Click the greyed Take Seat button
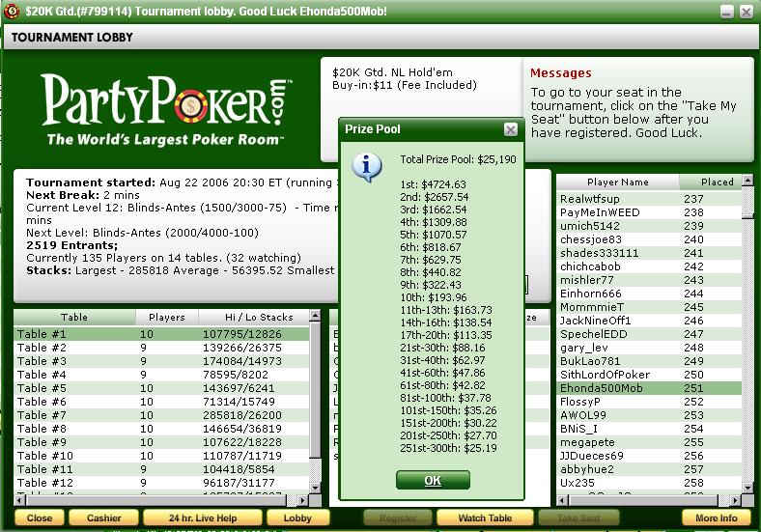Viewport: 761px width, 532px height. pos(578,518)
